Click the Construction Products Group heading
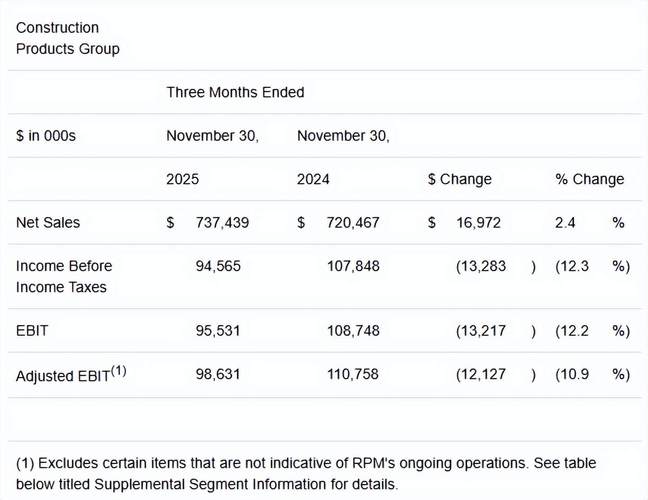 tap(68, 38)
